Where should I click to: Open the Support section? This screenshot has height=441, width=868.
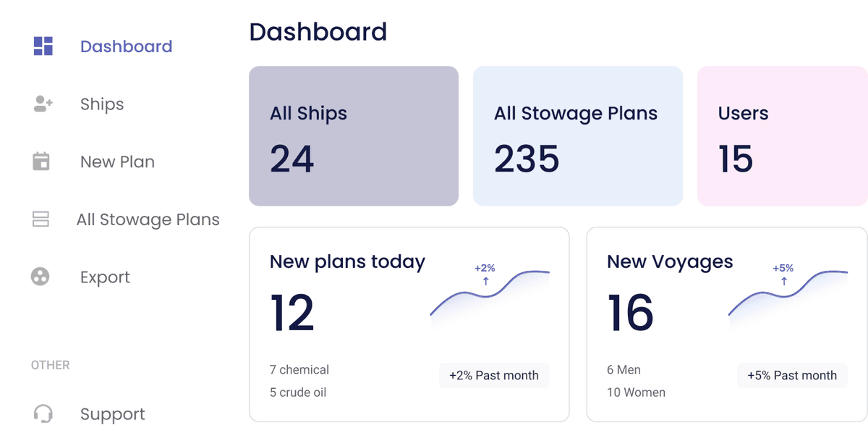point(112,413)
